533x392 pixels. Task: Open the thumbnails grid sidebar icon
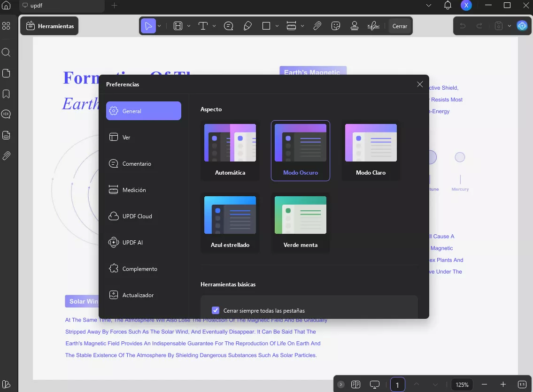click(6, 26)
